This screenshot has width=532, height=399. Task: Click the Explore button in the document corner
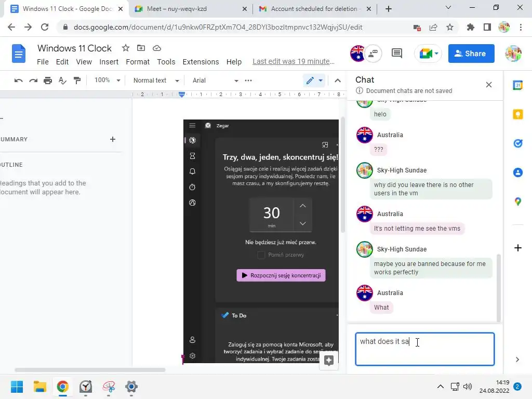(329, 361)
